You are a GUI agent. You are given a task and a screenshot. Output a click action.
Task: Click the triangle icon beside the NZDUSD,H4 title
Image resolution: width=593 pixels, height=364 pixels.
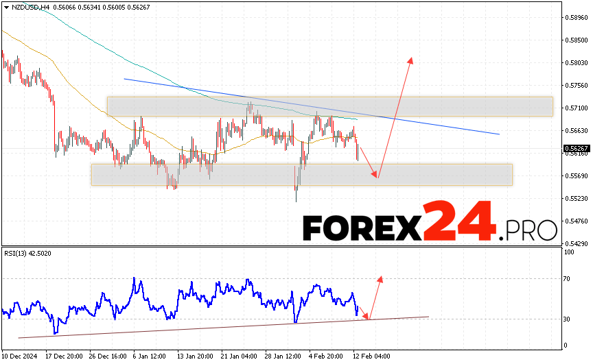point(5,6)
